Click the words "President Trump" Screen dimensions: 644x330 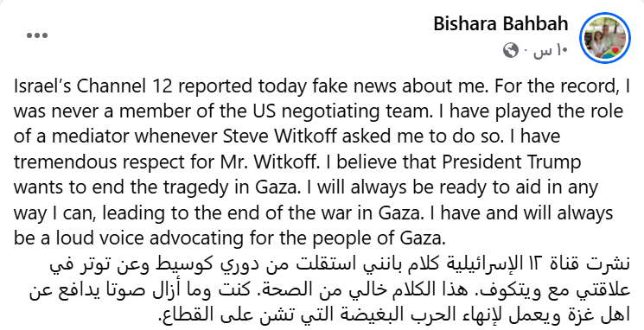[x=512, y=162]
